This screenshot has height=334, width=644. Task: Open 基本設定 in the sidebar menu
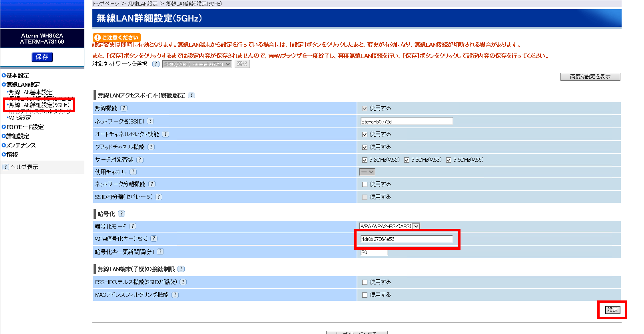click(18, 76)
